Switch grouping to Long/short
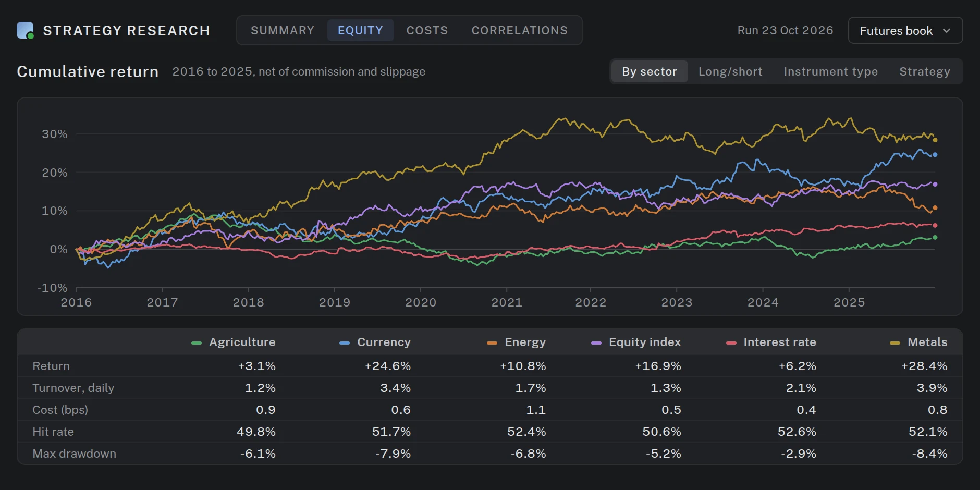Viewport: 980px width, 490px height. 730,71
